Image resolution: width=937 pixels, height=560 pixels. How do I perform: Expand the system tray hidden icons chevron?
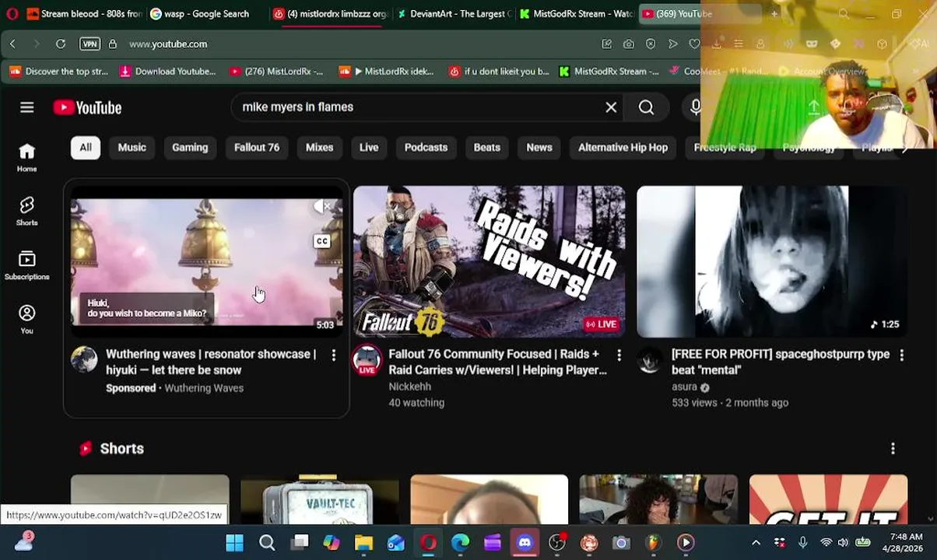(756, 543)
